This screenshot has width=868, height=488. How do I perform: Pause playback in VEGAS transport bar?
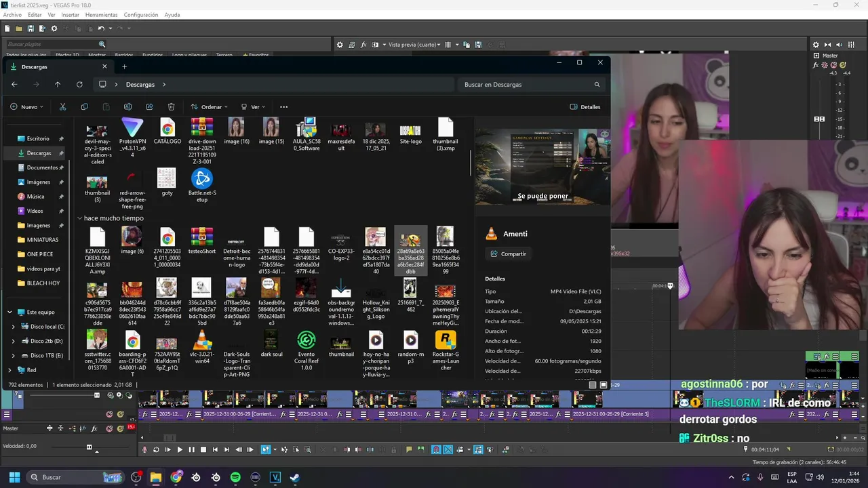(191, 449)
